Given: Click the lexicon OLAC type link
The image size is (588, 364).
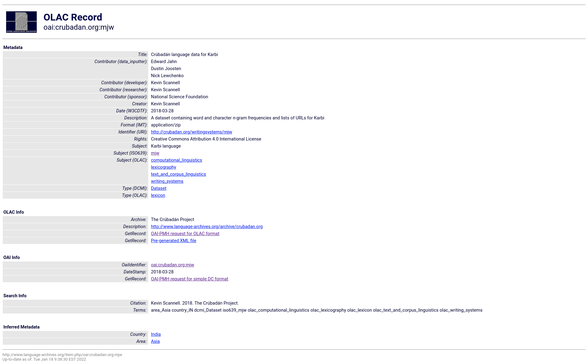Looking at the screenshot, I should pos(158,195).
